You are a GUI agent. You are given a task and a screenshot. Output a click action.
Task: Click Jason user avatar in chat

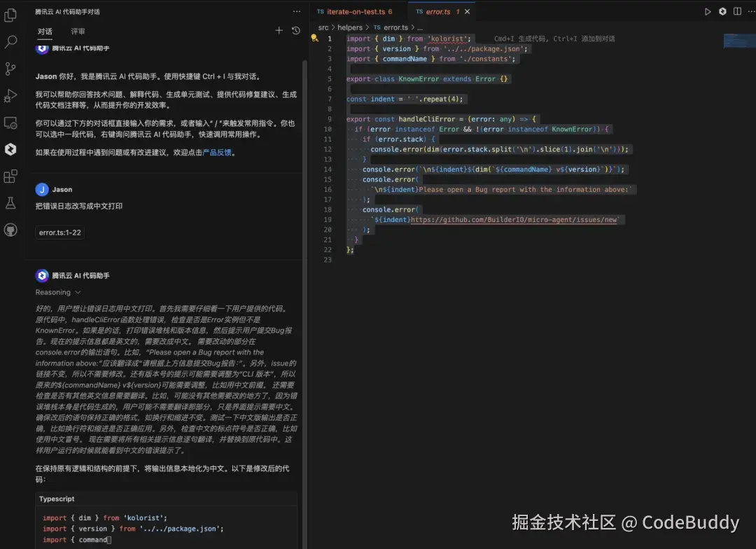pyautogui.click(x=42, y=190)
